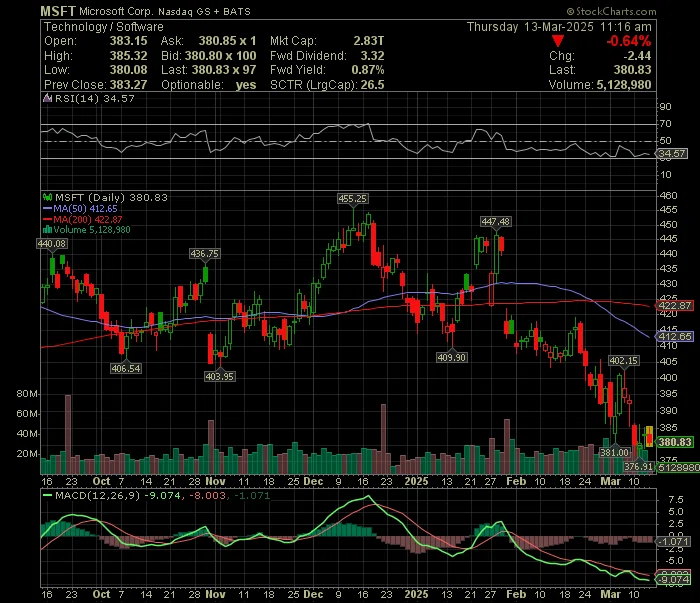Click the Open value 383.15
The height and width of the screenshot is (603, 700).
[x=129, y=41]
